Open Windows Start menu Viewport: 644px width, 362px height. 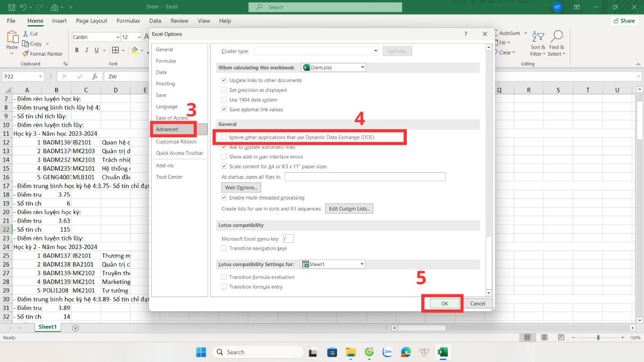pyautogui.click(x=201, y=352)
